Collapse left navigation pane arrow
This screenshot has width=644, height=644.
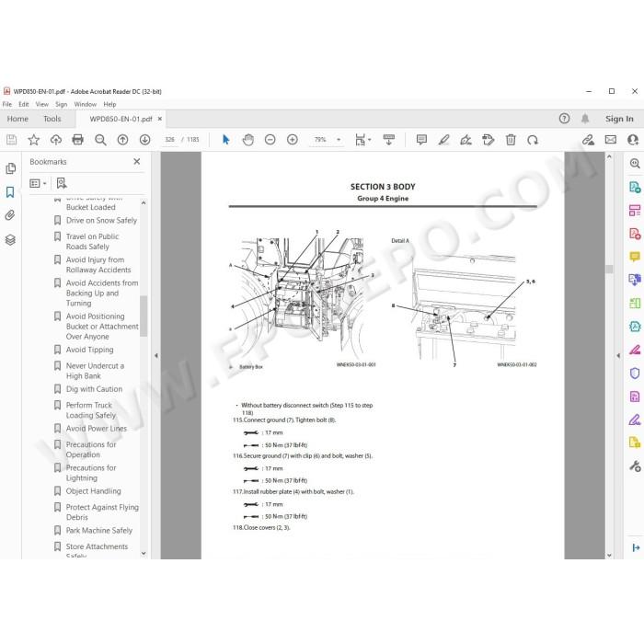tap(156, 356)
